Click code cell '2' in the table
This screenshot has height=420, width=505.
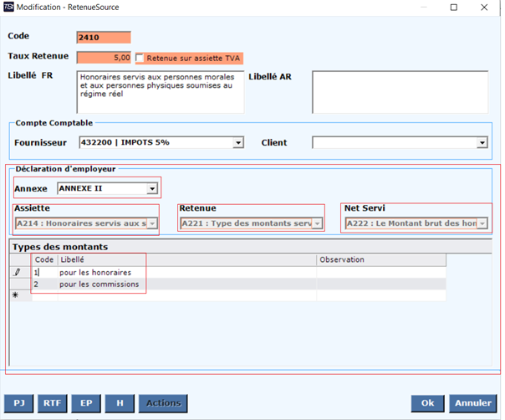[x=45, y=284]
